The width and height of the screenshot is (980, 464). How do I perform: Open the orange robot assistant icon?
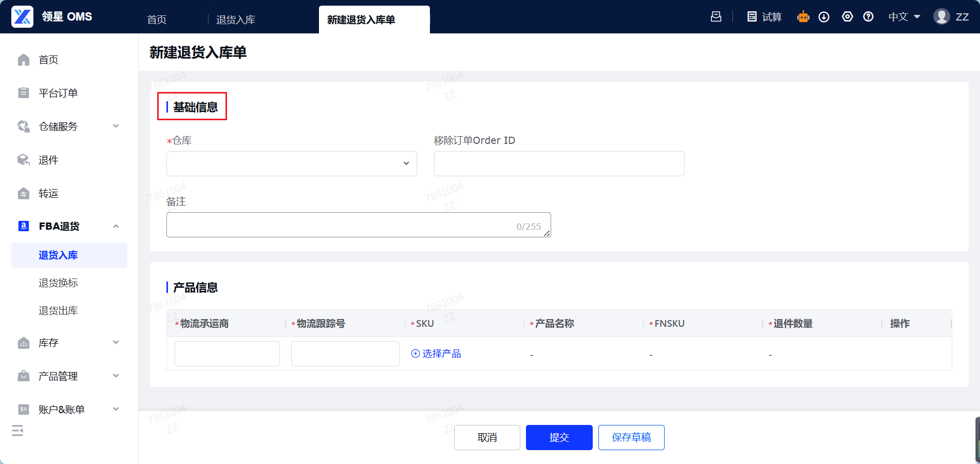click(803, 17)
